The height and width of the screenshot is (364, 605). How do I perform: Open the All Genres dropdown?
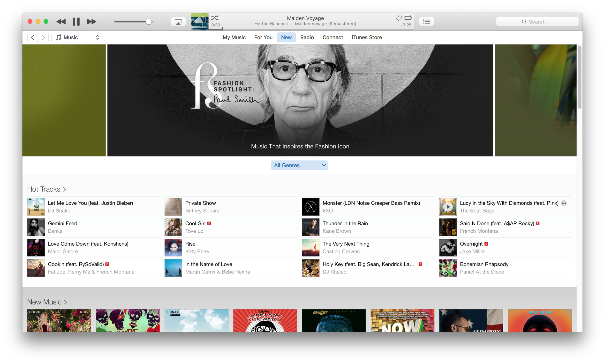coord(299,165)
